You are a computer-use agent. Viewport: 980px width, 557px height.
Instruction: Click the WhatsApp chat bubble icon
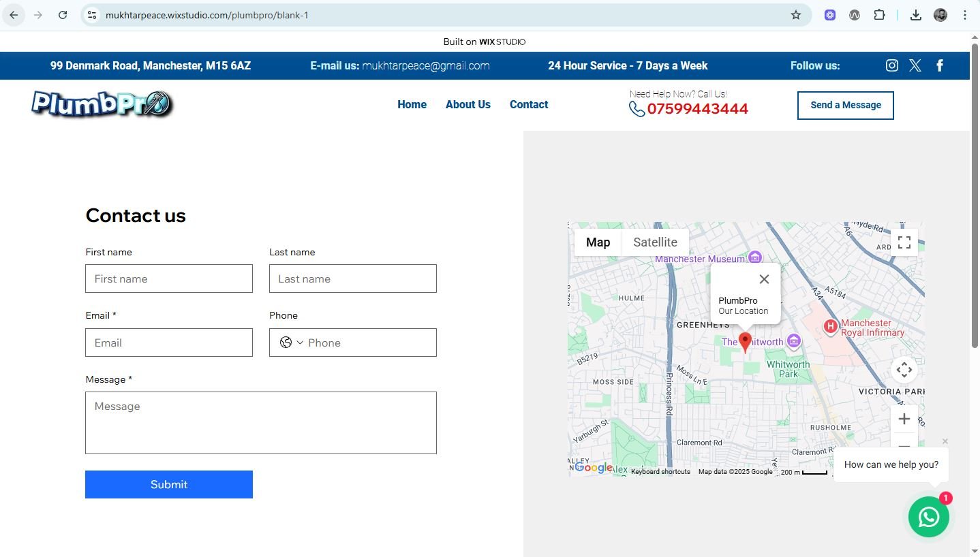coord(928,517)
